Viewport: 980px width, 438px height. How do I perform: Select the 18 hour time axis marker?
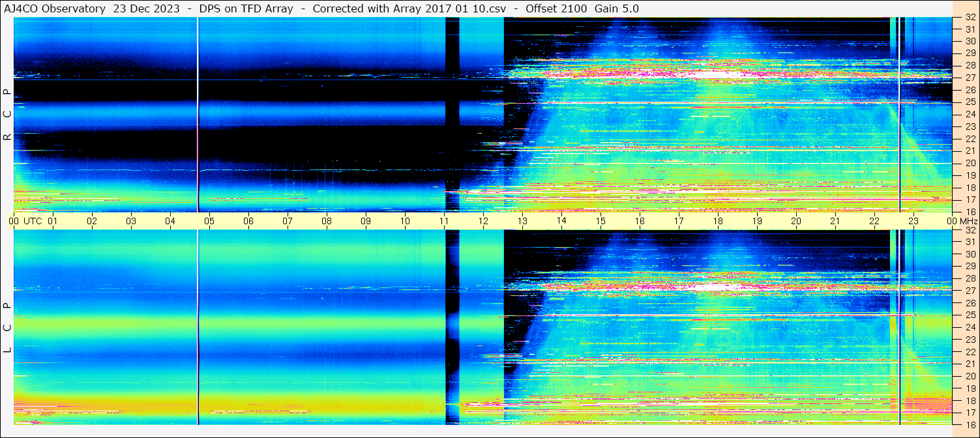coord(718,221)
